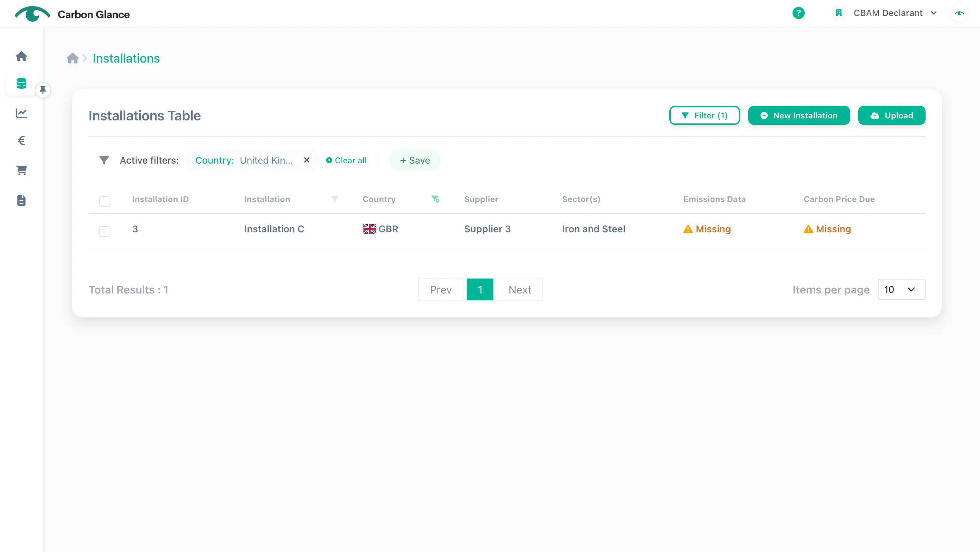Viewport: 980px width, 552px height.
Task: Select the database stack sidebar icon
Action: coord(21,83)
